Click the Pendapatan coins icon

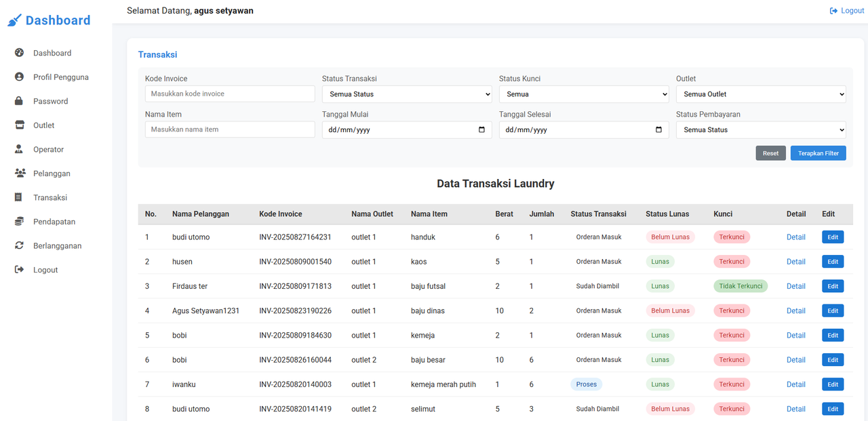[19, 222]
